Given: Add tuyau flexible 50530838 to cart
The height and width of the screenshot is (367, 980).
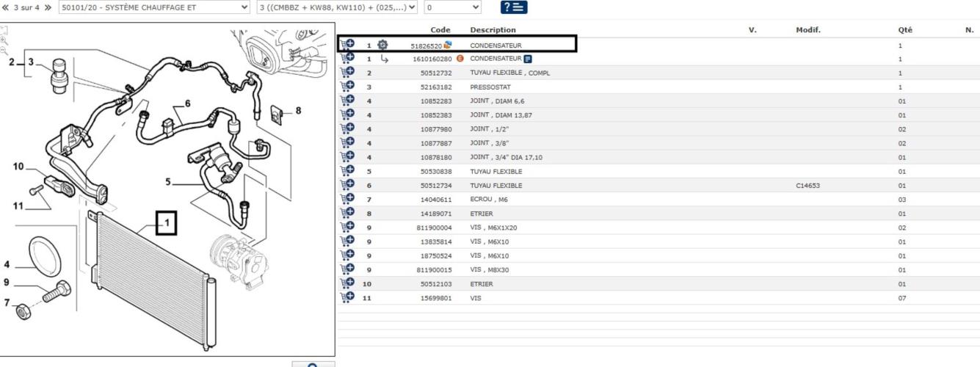Looking at the screenshot, I should tap(348, 171).
